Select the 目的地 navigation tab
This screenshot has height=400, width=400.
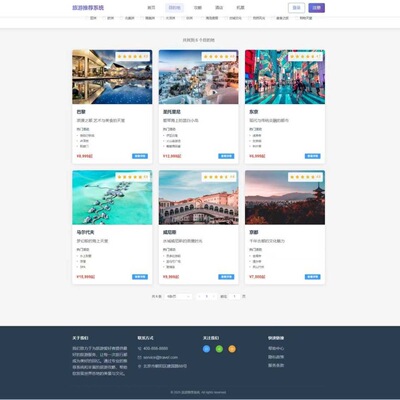point(174,8)
